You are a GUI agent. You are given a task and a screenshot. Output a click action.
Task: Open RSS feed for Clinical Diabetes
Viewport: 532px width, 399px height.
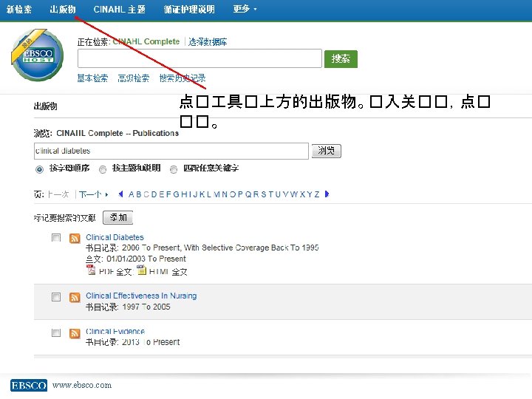tap(75, 238)
